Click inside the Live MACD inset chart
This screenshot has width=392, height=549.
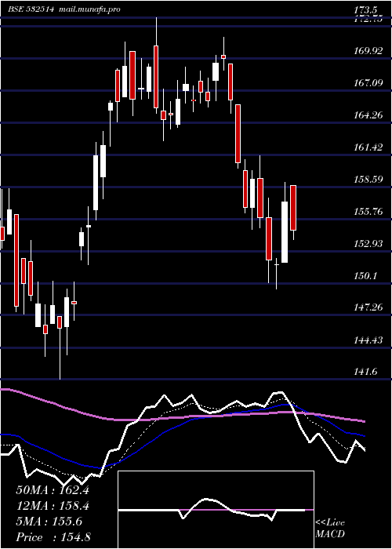216,510
